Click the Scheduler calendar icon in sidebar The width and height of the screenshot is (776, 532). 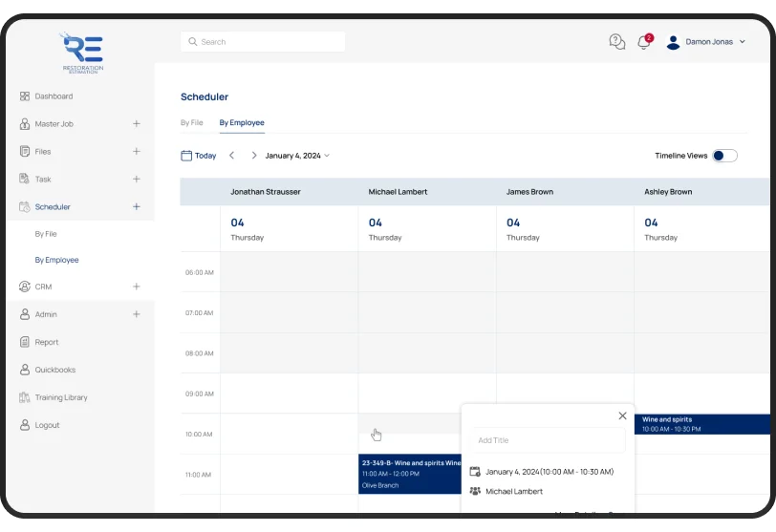(24, 206)
